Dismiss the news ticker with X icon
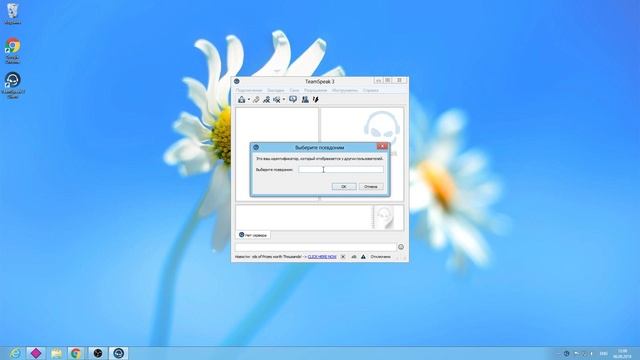 click(343, 257)
